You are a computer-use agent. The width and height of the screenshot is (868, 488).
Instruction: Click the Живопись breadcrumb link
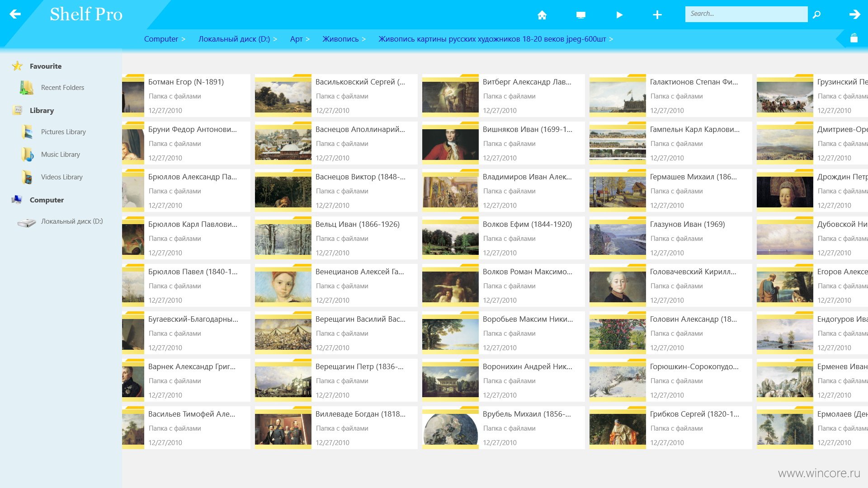[340, 39]
